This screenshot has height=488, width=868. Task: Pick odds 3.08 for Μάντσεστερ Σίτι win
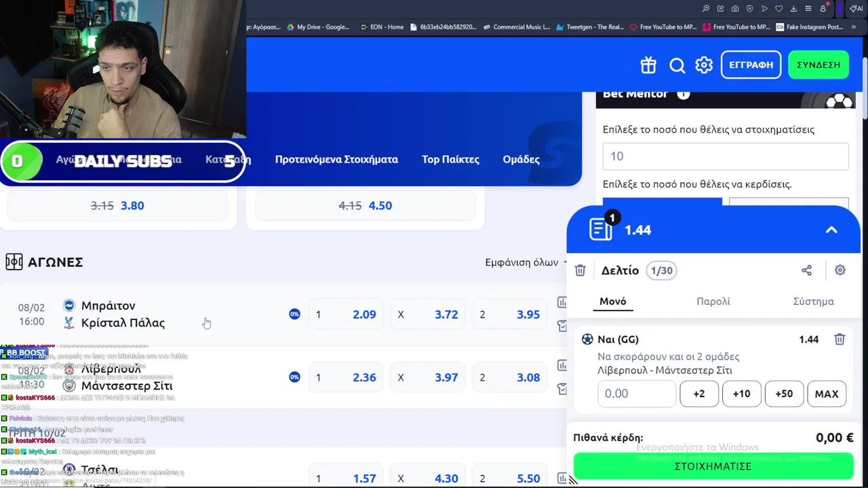tap(511, 378)
